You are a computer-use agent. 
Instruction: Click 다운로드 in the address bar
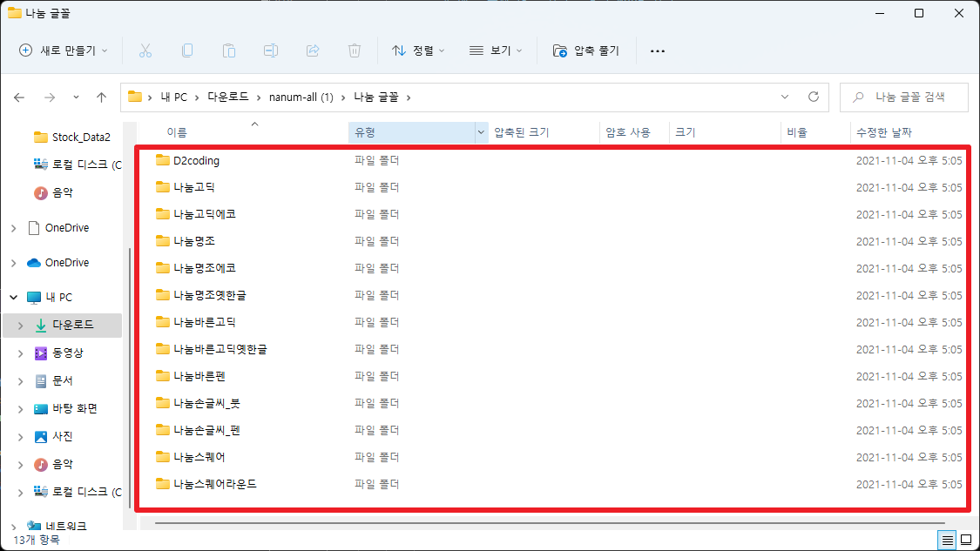click(x=228, y=97)
